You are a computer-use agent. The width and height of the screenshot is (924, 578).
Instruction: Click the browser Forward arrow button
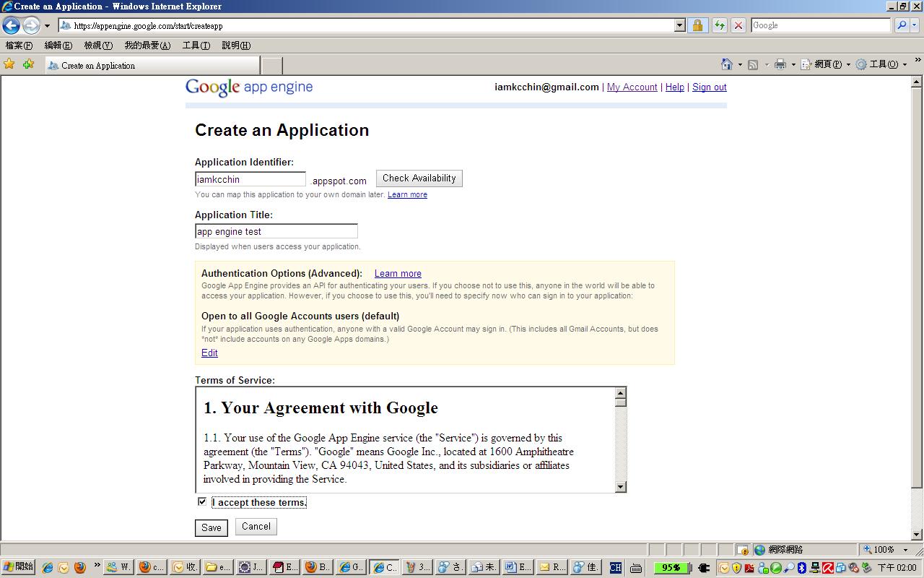pos(31,25)
